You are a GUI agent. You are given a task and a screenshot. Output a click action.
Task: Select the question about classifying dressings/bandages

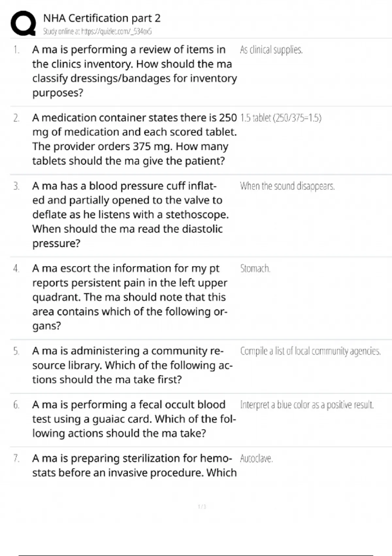tap(134, 71)
